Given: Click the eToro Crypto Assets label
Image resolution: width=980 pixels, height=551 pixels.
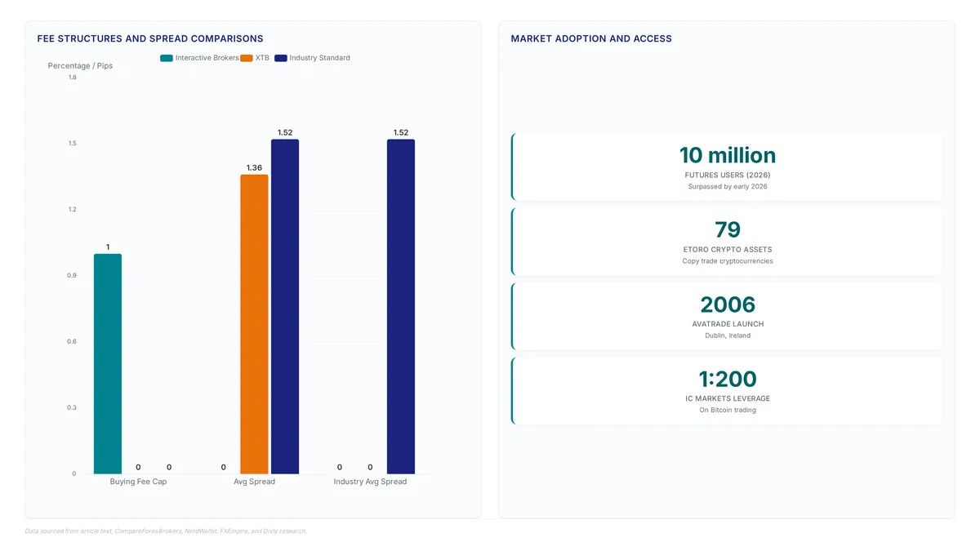Looking at the screenshot, I should tap(728, 250).
